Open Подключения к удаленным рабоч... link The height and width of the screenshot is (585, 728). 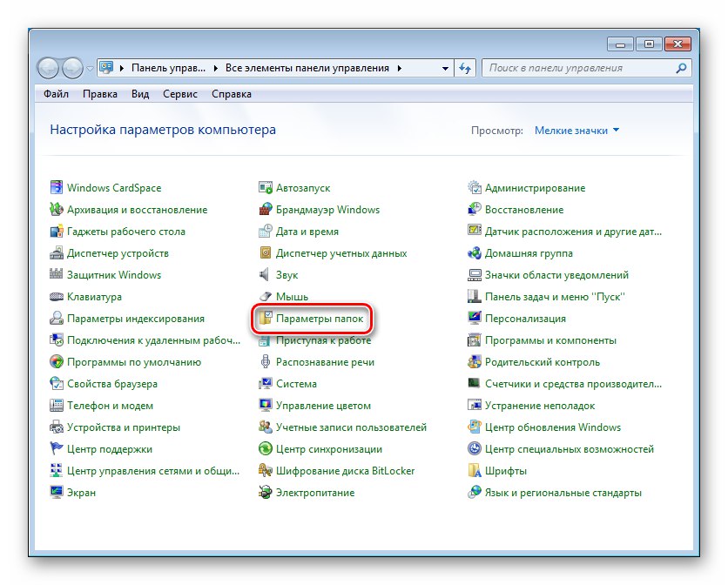(153, 340)
